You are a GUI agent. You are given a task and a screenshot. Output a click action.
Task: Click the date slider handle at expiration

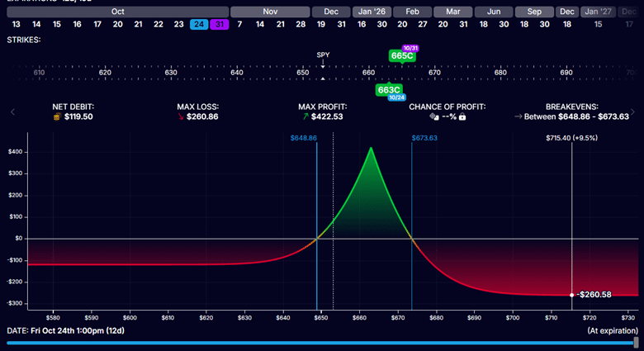click(x=636, y=342)
